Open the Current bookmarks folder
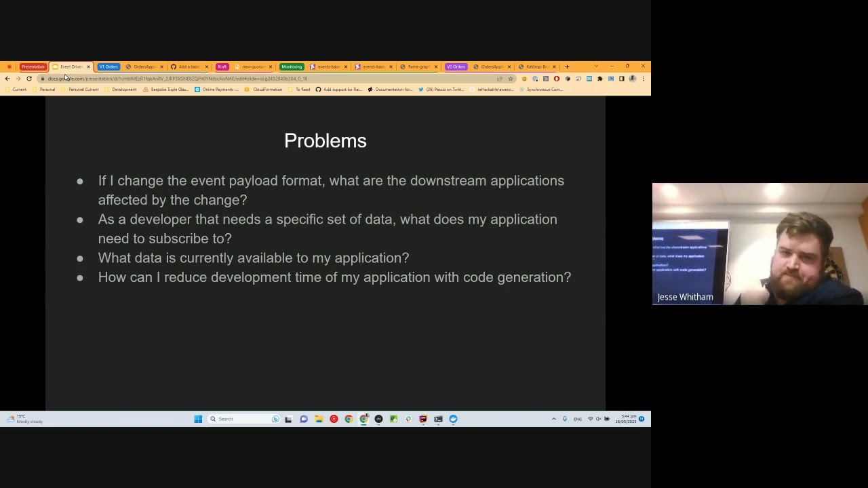This screenshot has height=488, width=868. (x=16, y=89)
